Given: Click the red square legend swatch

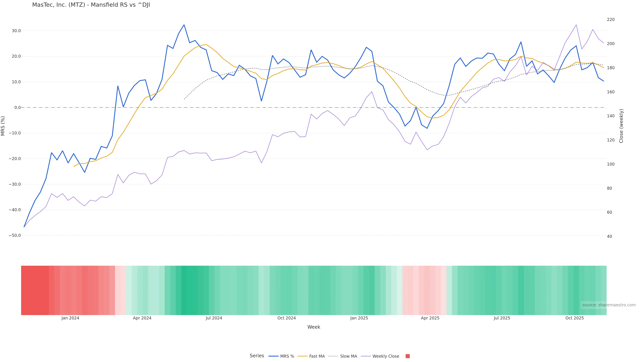Looking at the screenshot, I should [x=408, y=356].
